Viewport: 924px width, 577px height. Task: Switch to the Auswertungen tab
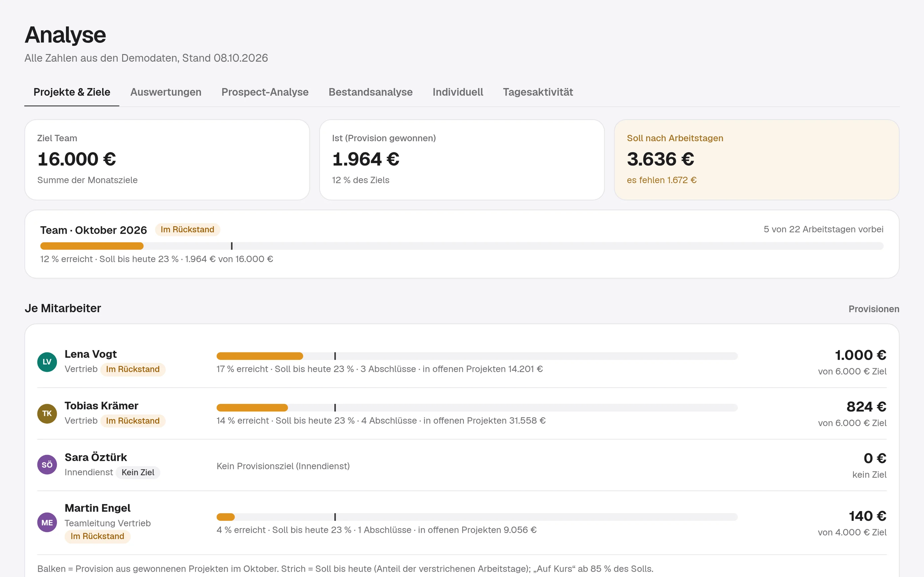coord(166,92)
